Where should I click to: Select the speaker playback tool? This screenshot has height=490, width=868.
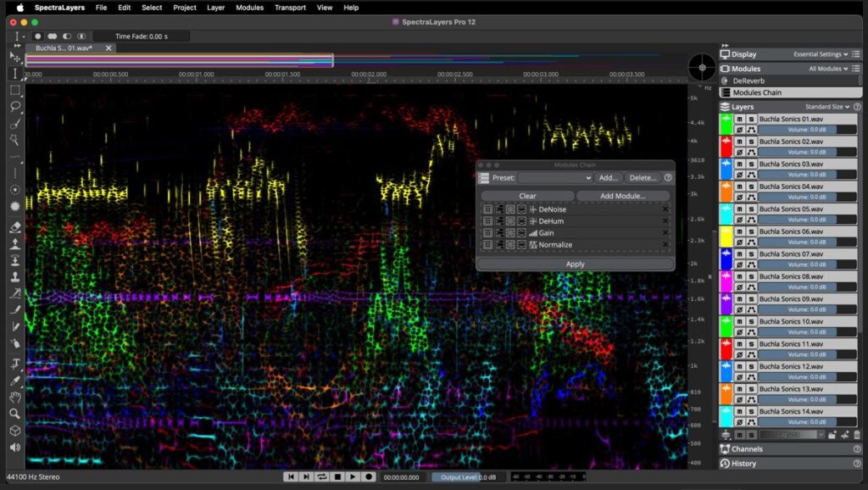[15, 447]
